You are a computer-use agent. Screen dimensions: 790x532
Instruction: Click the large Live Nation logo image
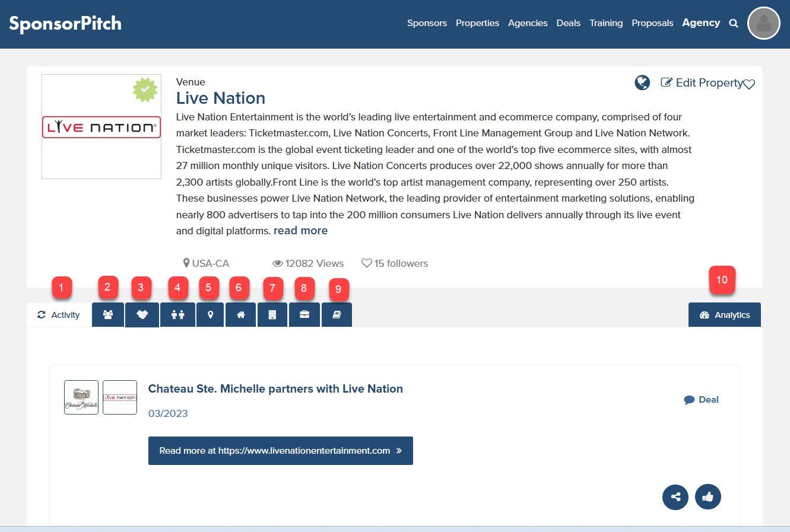pos(101,127)
